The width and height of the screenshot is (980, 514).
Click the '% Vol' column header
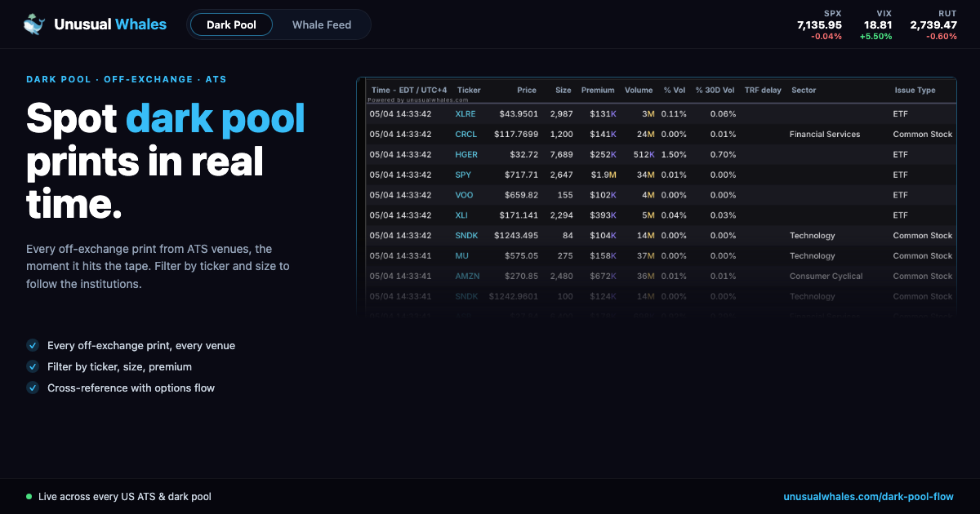click(x=675, y=90)
